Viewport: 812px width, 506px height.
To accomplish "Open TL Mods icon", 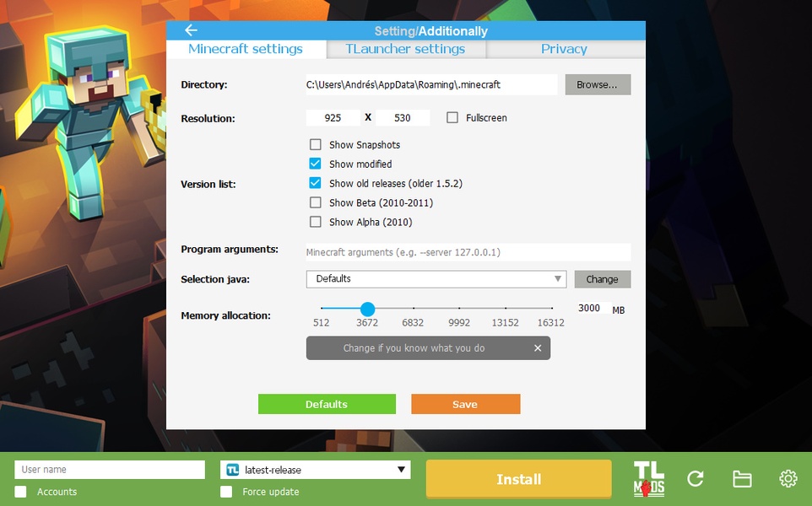I will [648, 479].
